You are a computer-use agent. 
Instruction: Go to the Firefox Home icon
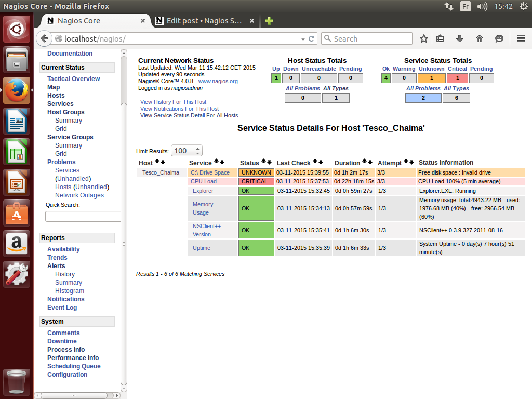point(480,39)
